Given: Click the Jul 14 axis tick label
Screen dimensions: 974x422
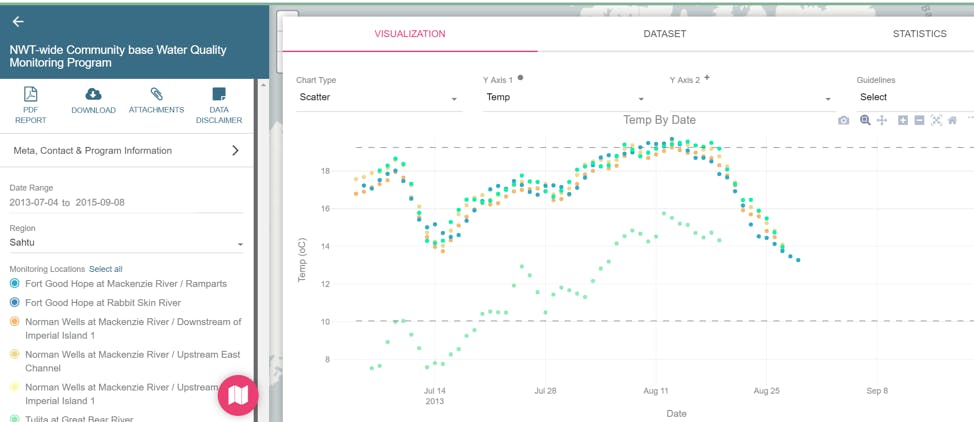Looking at the screenshot, I should 435,391.
